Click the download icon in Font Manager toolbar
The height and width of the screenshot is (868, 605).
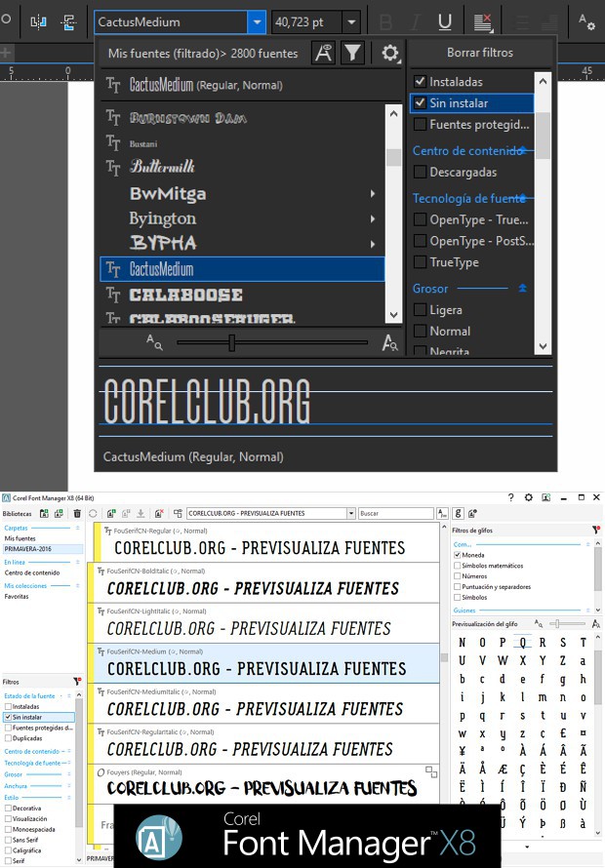click(141, 514)
